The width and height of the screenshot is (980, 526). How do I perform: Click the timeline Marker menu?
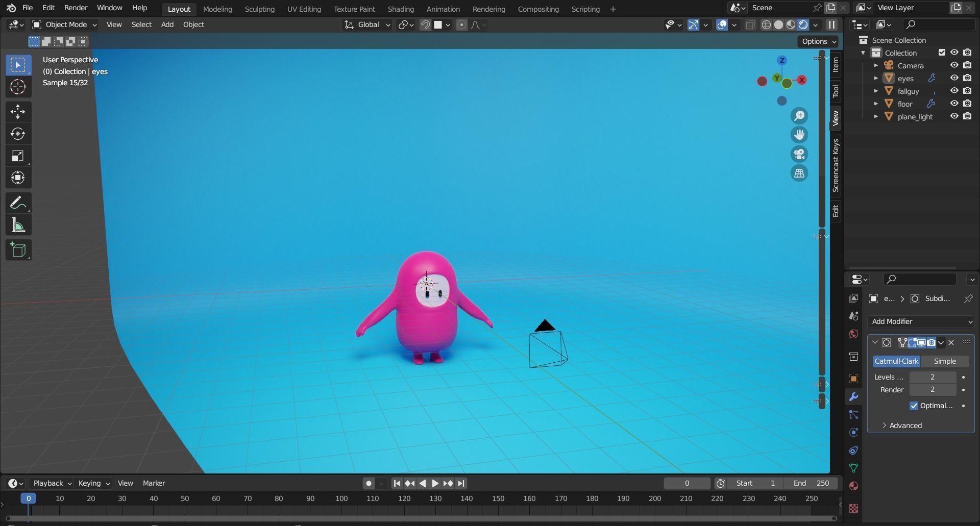[154, 483]
